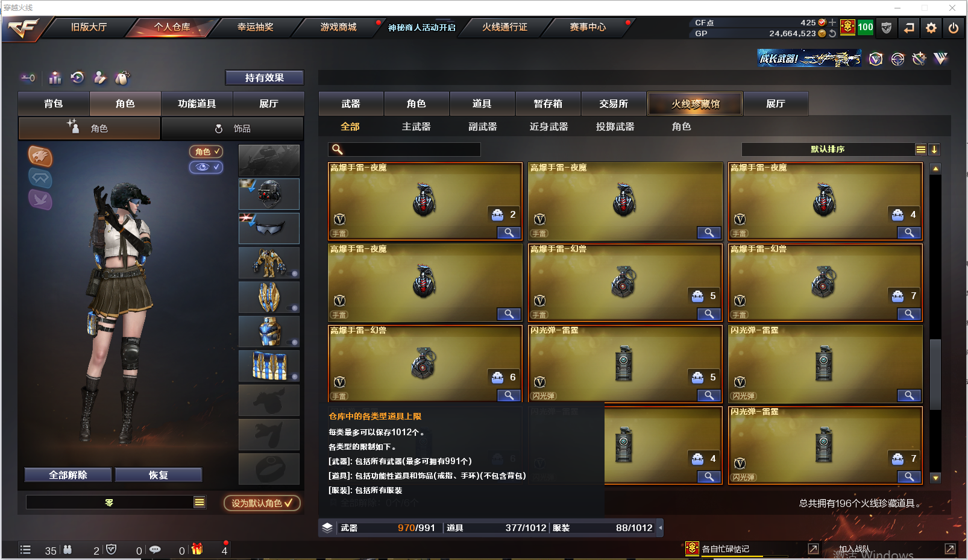
Task: Click the plus icon beside CF points
Action: point(832,22)
